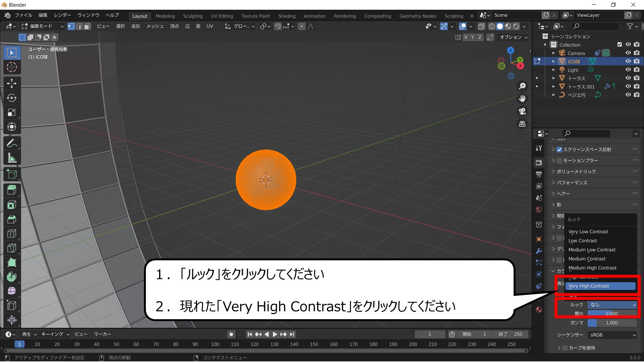Image resolution: width=644 pixels, height=362 pixels.
Task: Disable ベジエ円 in renders
Action: pyautogui.click(x=637, y=95)
